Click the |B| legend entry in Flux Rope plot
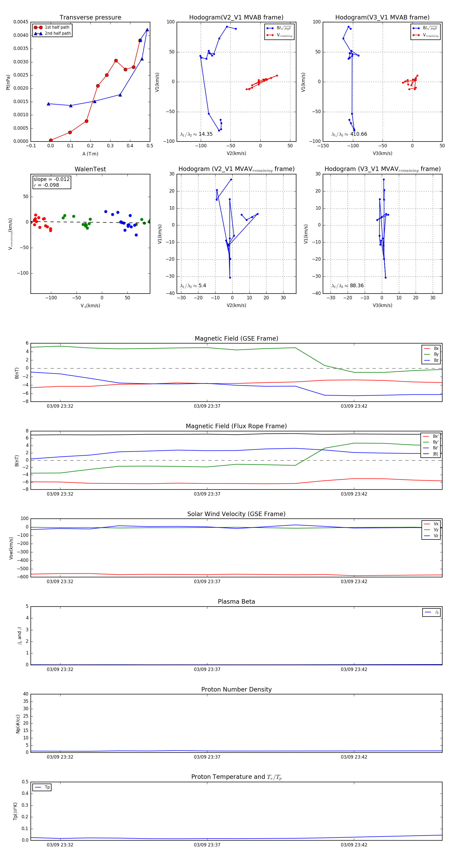Screen dimensions: 473x868 coord(431,454)
